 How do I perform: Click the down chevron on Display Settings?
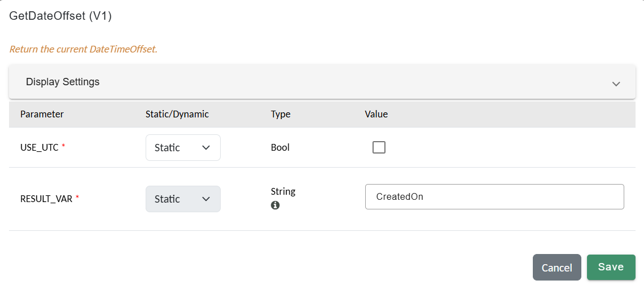pyautogui.click(x=616, y=84)
